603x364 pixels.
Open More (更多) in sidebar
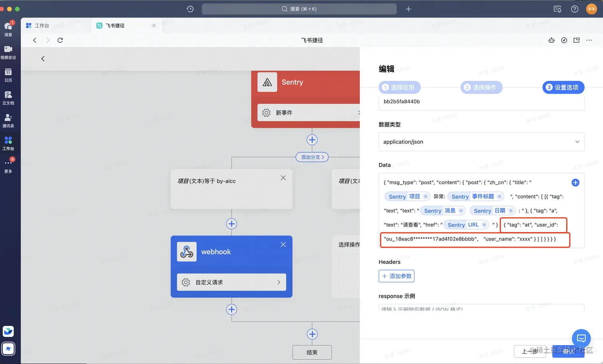[8, 165]
